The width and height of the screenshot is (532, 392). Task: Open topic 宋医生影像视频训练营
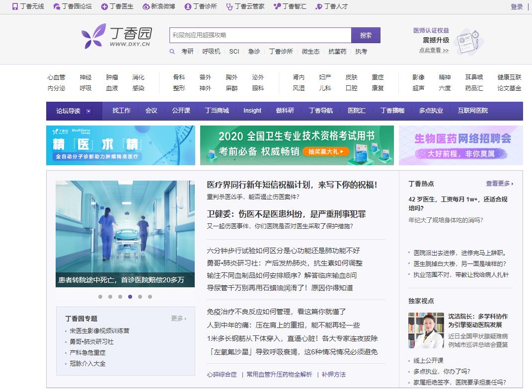[99, 330]
